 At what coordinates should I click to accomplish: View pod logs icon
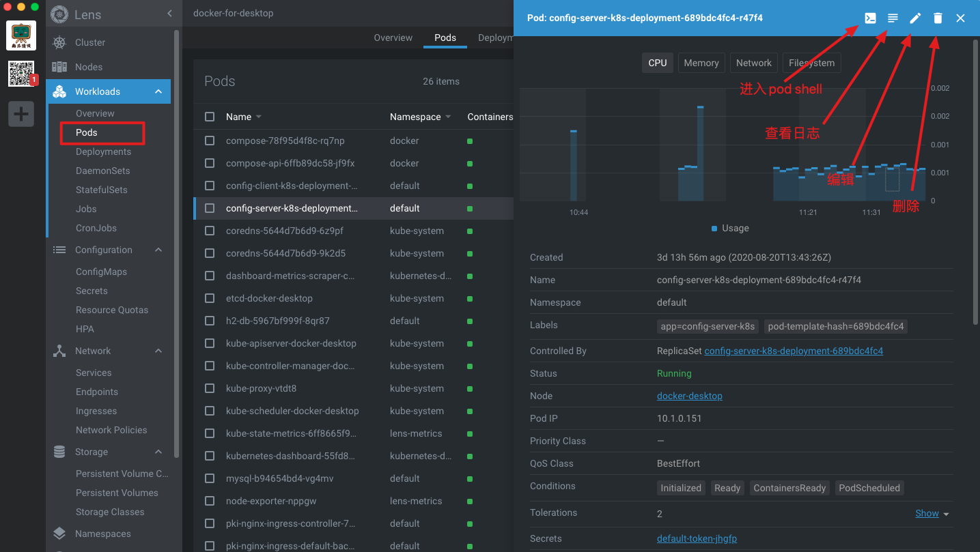click(893, 18)
